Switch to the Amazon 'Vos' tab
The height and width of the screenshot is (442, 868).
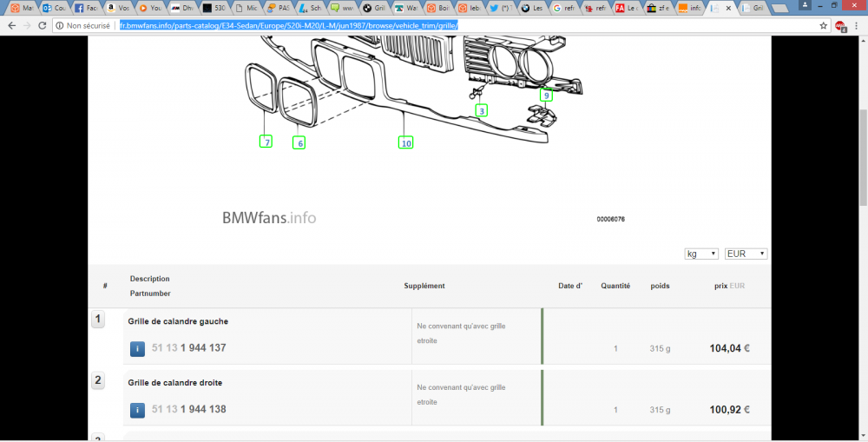[x=118, y=9]
